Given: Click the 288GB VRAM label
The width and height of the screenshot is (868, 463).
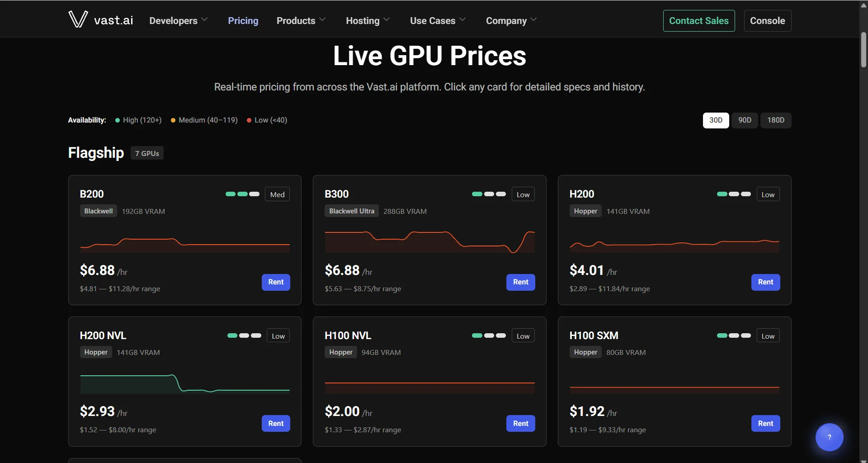Looking at the screenshot, I should tap(405, 211).
